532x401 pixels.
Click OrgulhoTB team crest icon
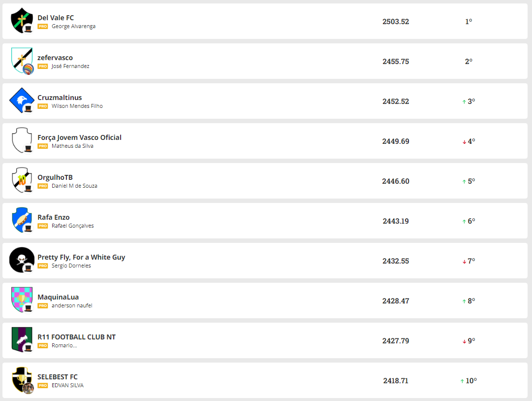coord(22,180)
